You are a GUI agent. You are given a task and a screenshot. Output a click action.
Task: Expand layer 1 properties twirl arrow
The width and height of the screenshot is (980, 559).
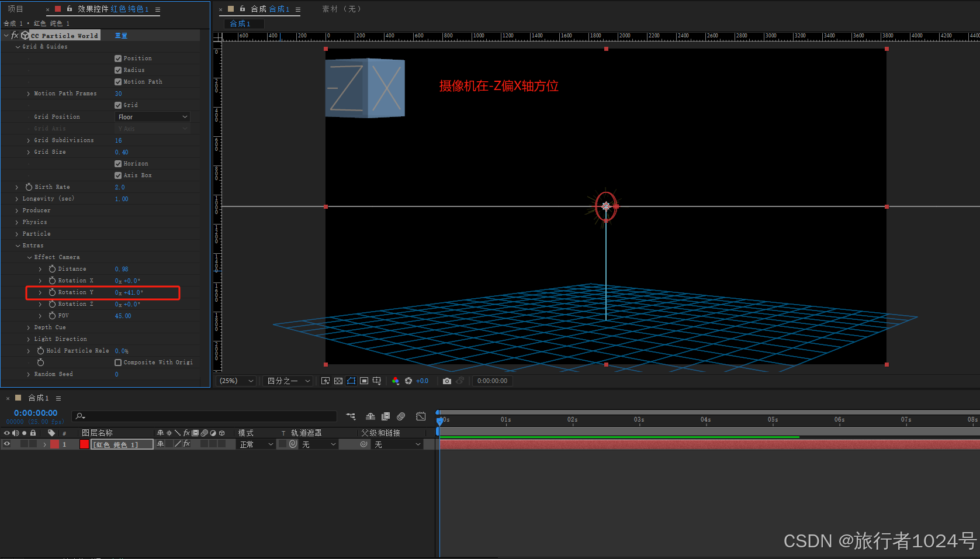pos(44,444)
